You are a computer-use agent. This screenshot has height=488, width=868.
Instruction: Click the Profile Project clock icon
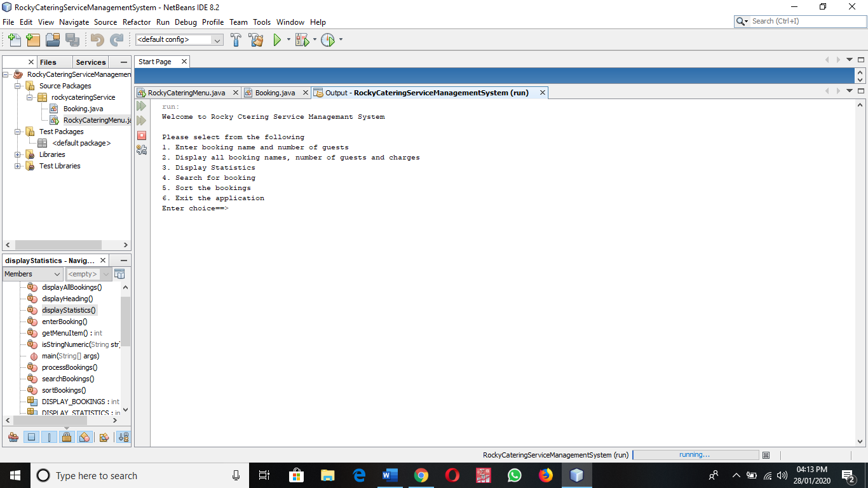point(327,40)
